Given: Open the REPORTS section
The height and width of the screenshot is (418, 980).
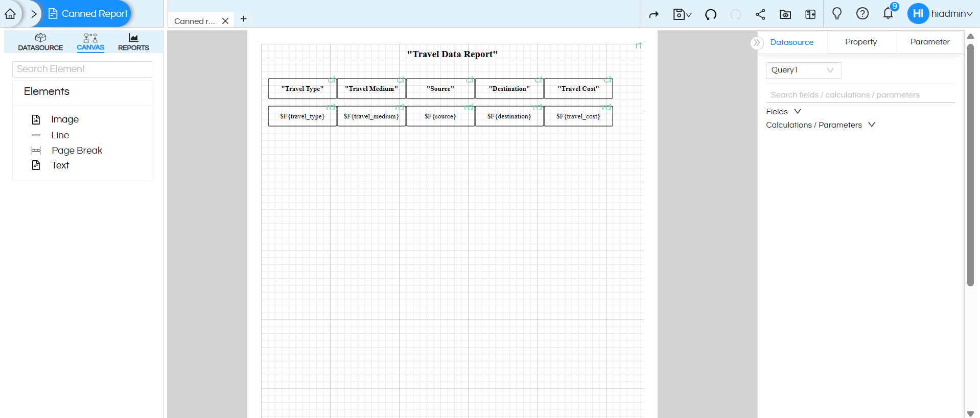Looking at the screenshot, I should tap(133, 42).
